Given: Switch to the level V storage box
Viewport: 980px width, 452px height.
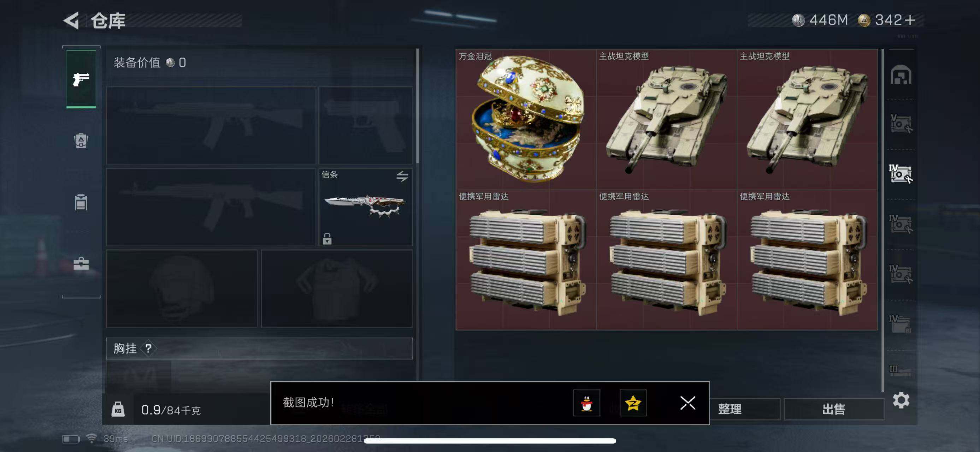Looking at the screenshot, I should (x=901, y=124).
